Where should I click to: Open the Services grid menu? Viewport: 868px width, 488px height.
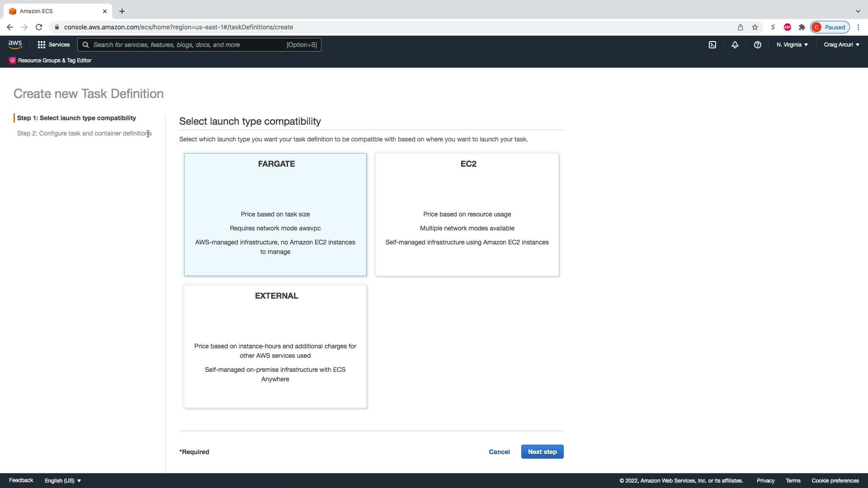(x=53, y=45)
